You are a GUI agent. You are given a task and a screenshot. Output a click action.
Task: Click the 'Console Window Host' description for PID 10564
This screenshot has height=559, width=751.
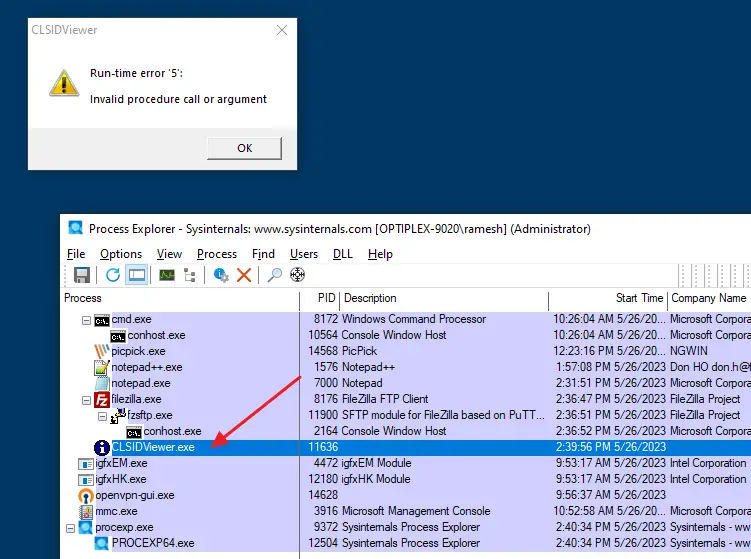393,335
